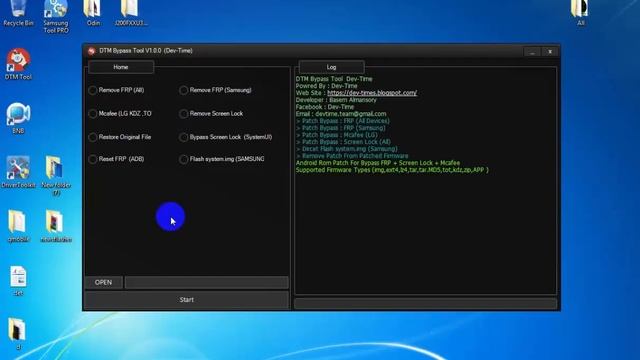Click the 'Developer : Basem Almansory' log line
The image size is (640, 360).
point(336,100)
